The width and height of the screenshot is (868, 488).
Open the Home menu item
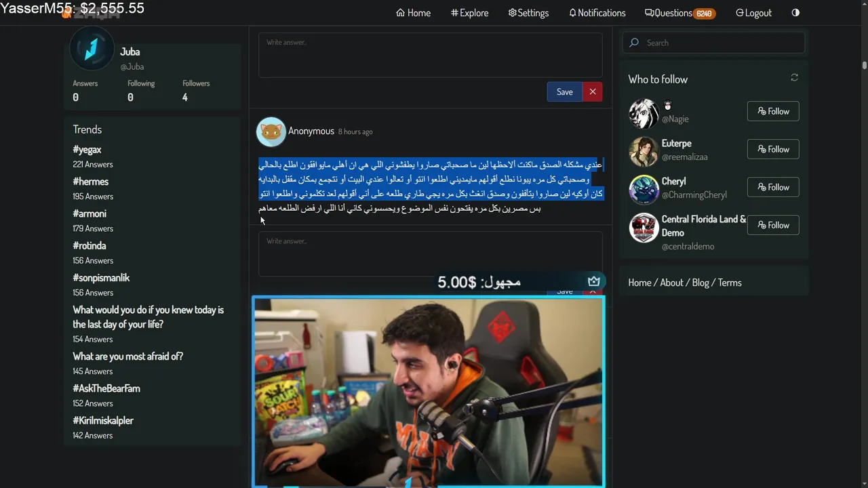point(414,13)
